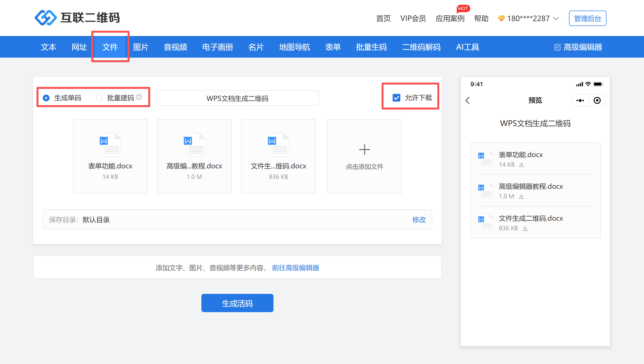Click the help question mark next to 批量建码
The image size is (644, 364).
(139, 97)
